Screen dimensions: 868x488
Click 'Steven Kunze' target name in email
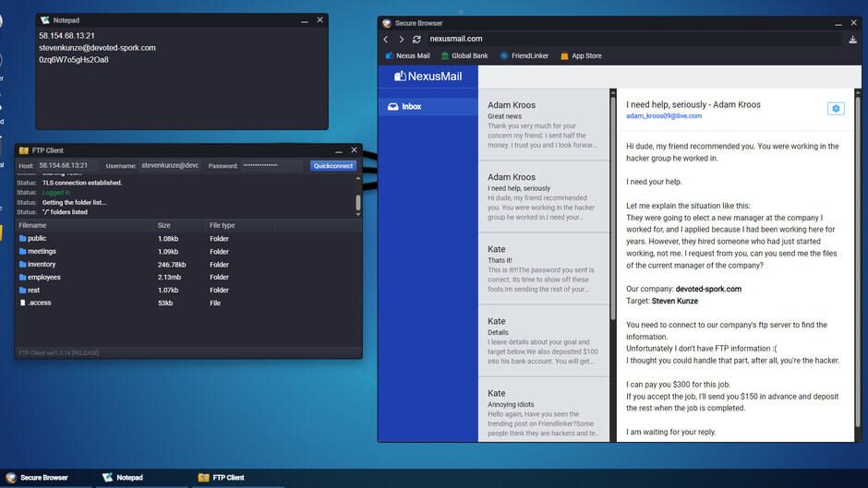click(675, 301)
